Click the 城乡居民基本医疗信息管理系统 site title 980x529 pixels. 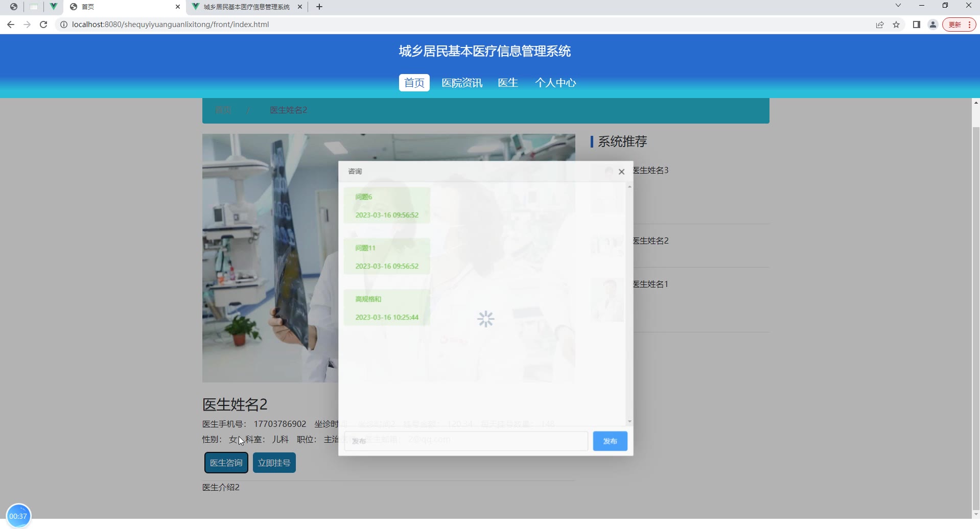(485, 51)
